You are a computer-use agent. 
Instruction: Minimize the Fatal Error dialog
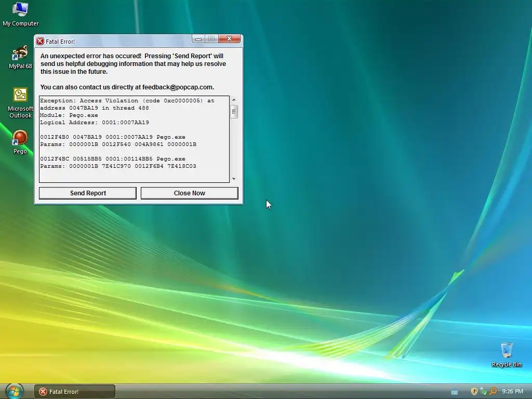tap(198, 39)
